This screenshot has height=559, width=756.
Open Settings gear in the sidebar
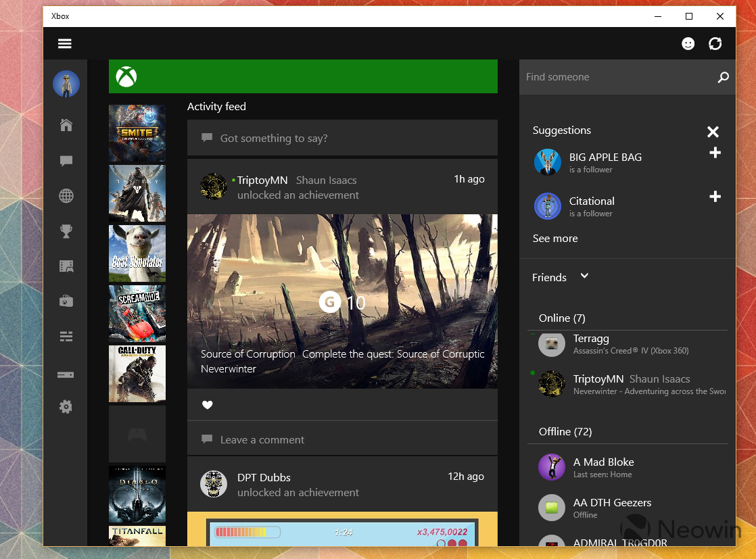point(66,407)
